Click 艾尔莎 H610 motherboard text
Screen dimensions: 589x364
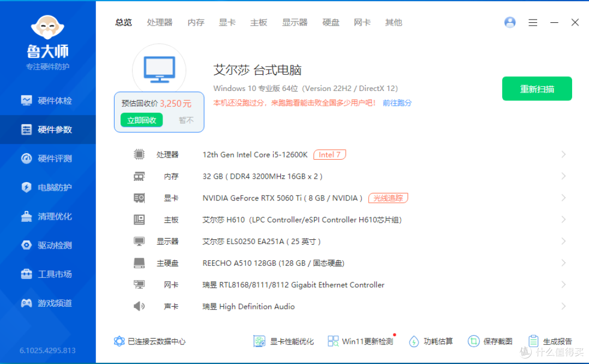click(x=302, y=220)
